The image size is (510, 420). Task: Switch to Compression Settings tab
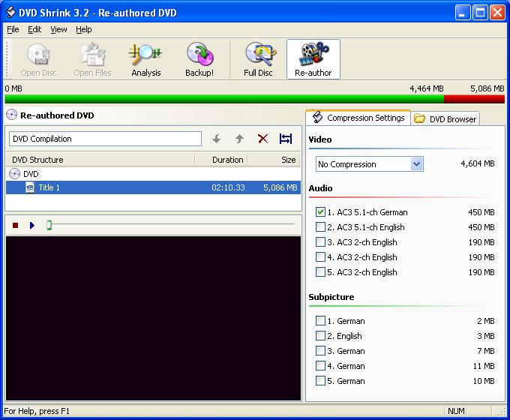pyautogui.click(x=358, y=118)
